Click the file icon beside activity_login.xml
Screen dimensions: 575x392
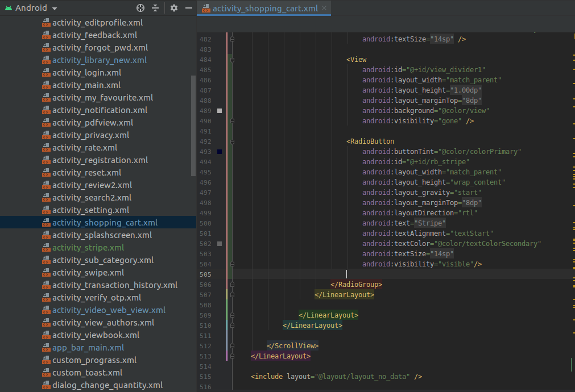[46, 73]
